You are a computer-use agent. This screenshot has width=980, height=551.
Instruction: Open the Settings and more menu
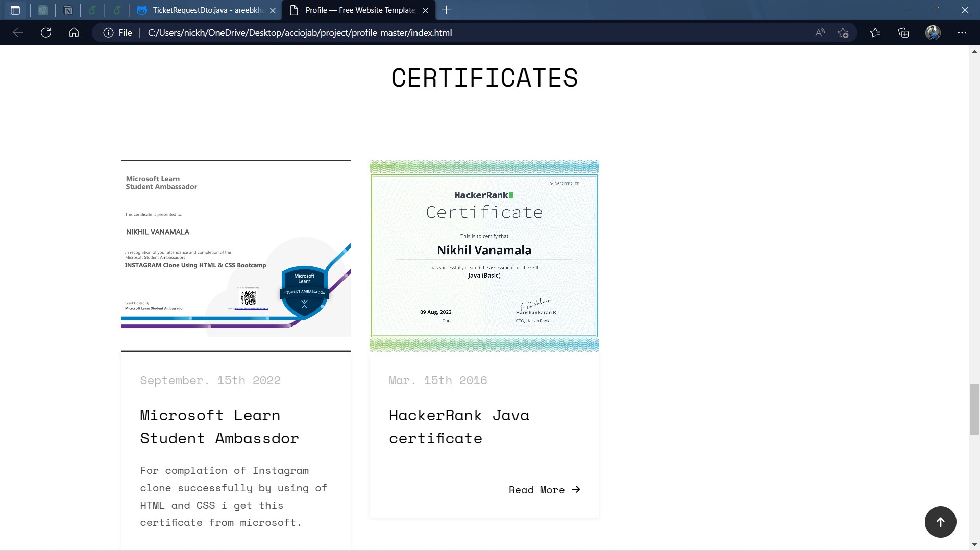pyautogui.click(x=963, y=32)
